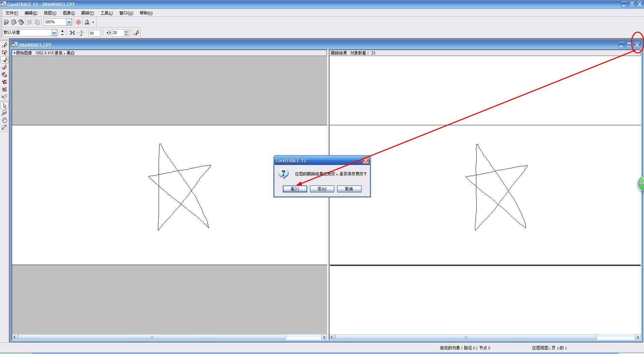Click the Save trace result icon
Image resolution: width=644 pixels, height=354 pixels.
click(x=21, y=22)
